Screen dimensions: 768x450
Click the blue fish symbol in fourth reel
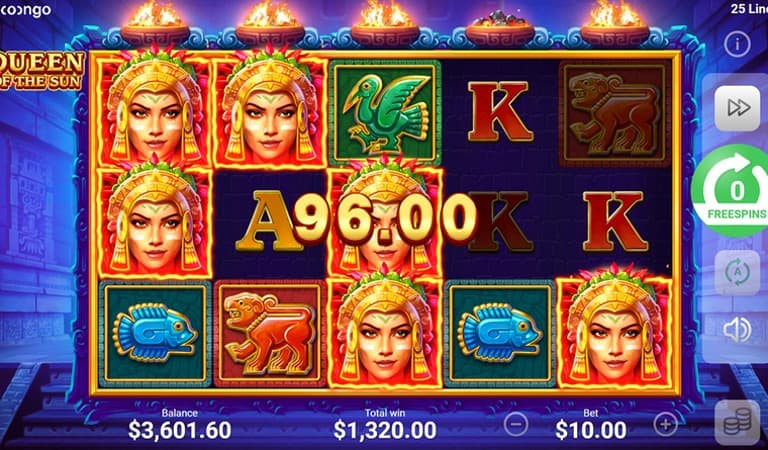coord(500,333)
